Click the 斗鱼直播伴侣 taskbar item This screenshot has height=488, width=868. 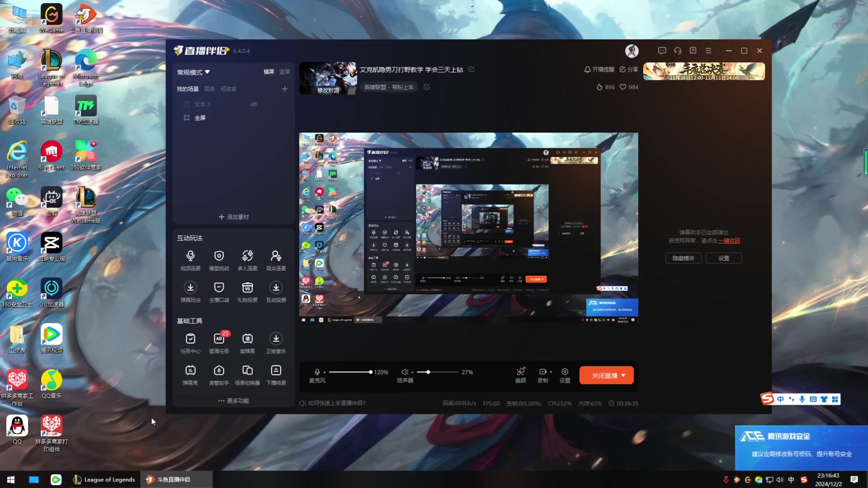point(176,479)
